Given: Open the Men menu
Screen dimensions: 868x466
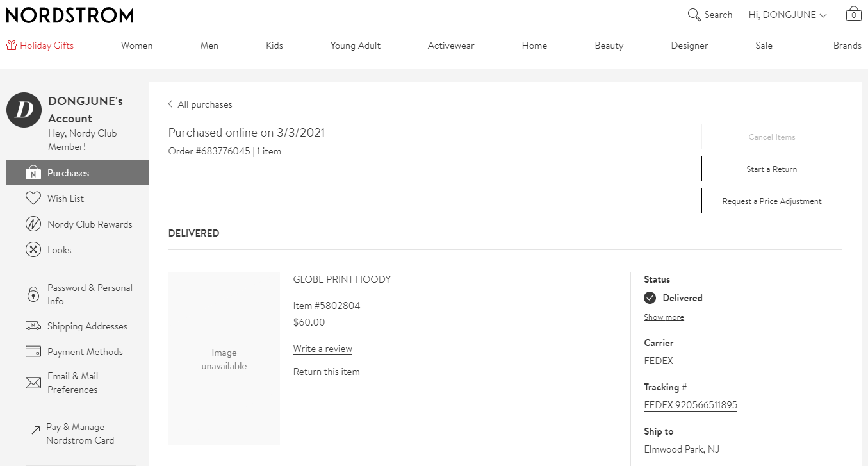Looking at the screenshot, I should pos(209,46).
